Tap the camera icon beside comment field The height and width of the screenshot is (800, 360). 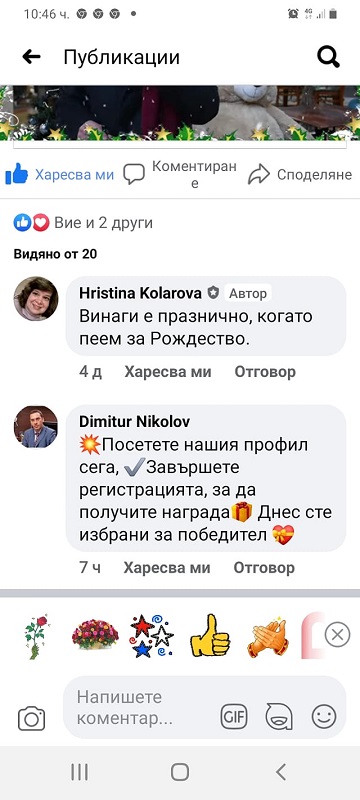pyautogui.click(x=32, y=718)
